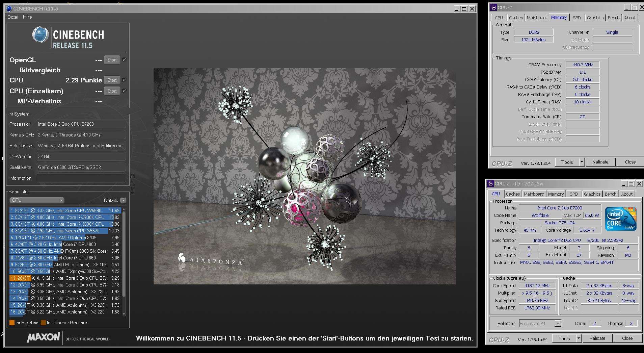Open Graphics tab in lower CPU-Z window
The image size is (644, 353).
(592, 194)
